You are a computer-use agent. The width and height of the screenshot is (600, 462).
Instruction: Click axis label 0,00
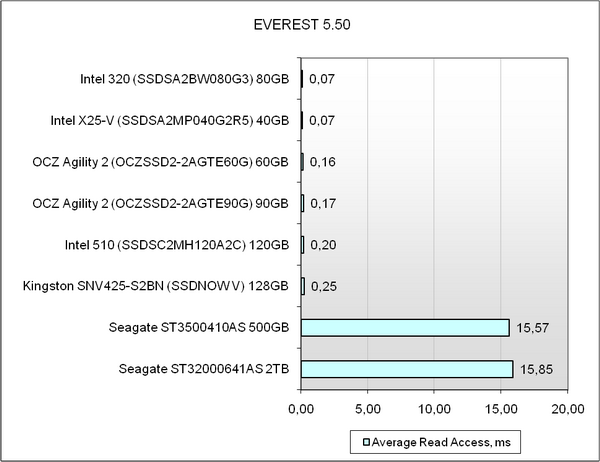301,409
